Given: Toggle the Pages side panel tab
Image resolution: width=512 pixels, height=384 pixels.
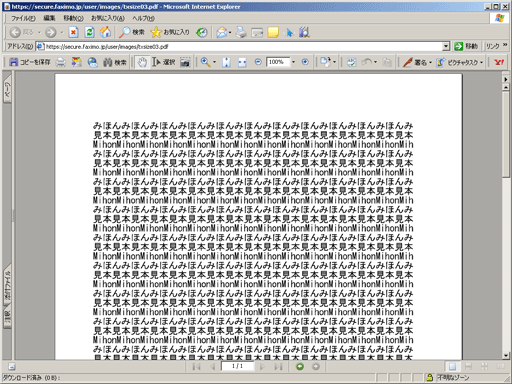Looking at the screenshot, I should [x=7, y=90].
